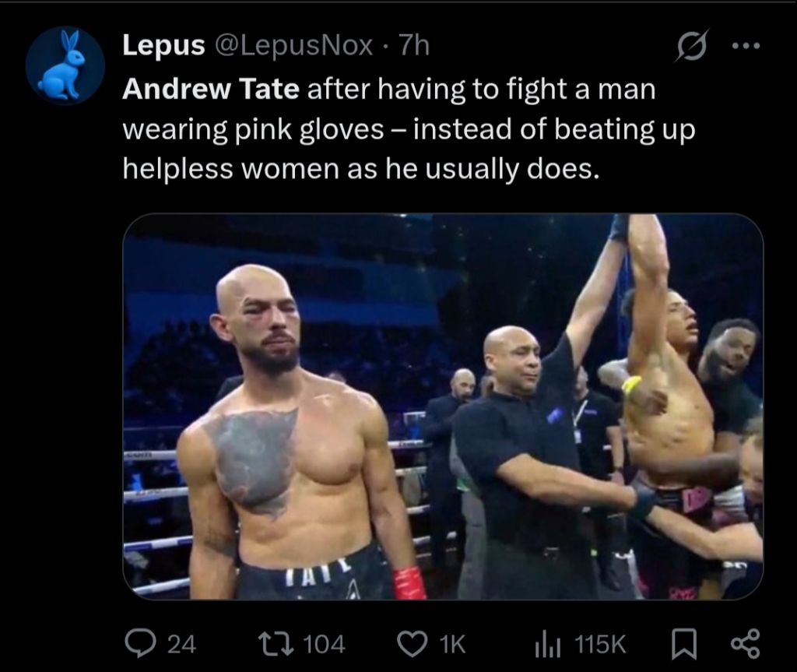This screenshot has height=672, width=797.
Task: Open the 7h timestamp permalink
Action: (414, 46)
